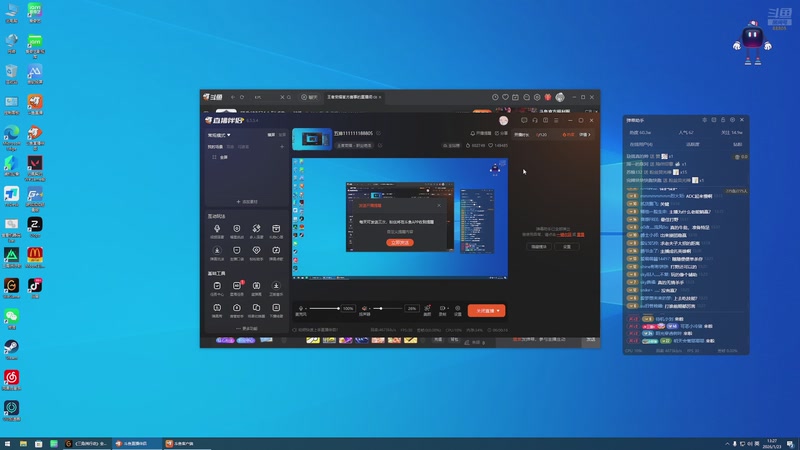
Task: Select the live room tab in Douyu browser
Action: pyautogui.click(x=352, y=97)
